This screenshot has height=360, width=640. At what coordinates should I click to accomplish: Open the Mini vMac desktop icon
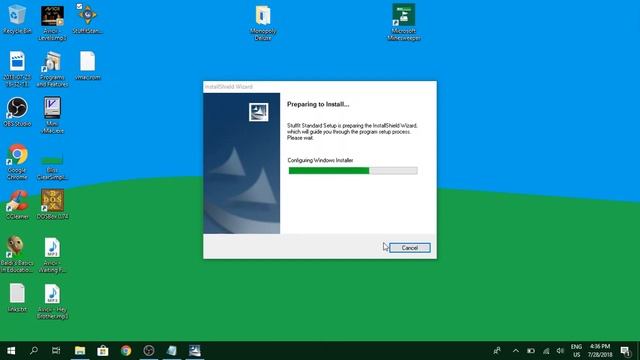[52, 115]
